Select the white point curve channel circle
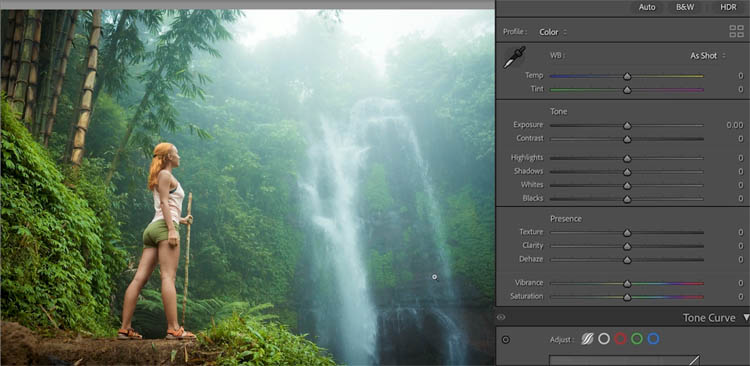The image size is (750, 366). coord(604,339)
